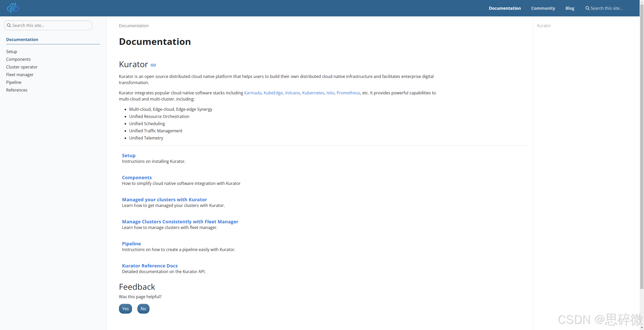Select Setup in left sidebar
This screenshot has height=330, width=644.
pyautogui.click(x=12, y=52)
